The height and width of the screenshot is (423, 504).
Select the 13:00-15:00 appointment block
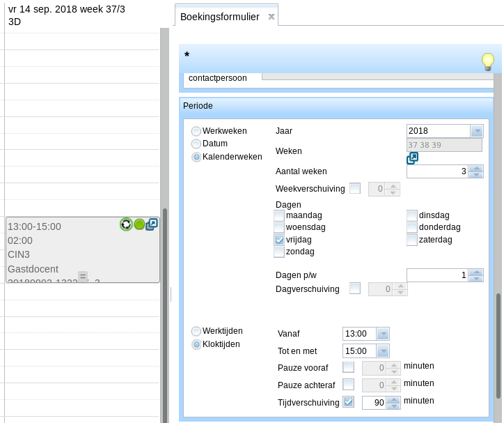(x=83, y=250)
